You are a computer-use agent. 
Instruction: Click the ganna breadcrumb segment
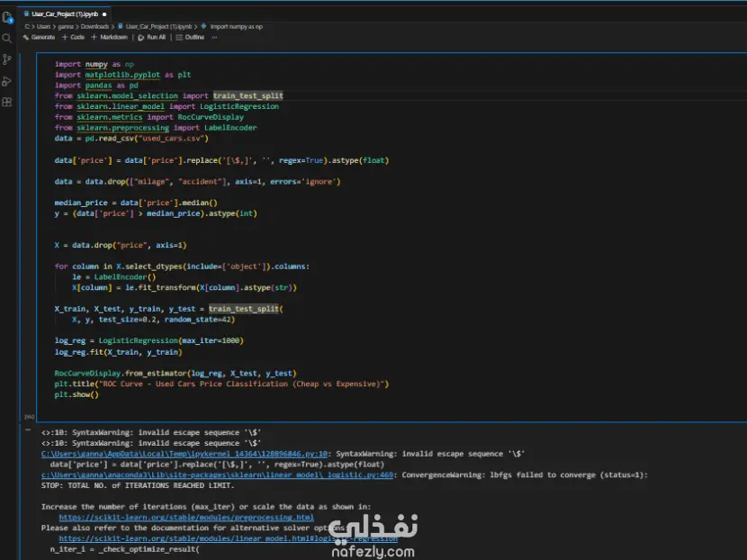(66, 27)
